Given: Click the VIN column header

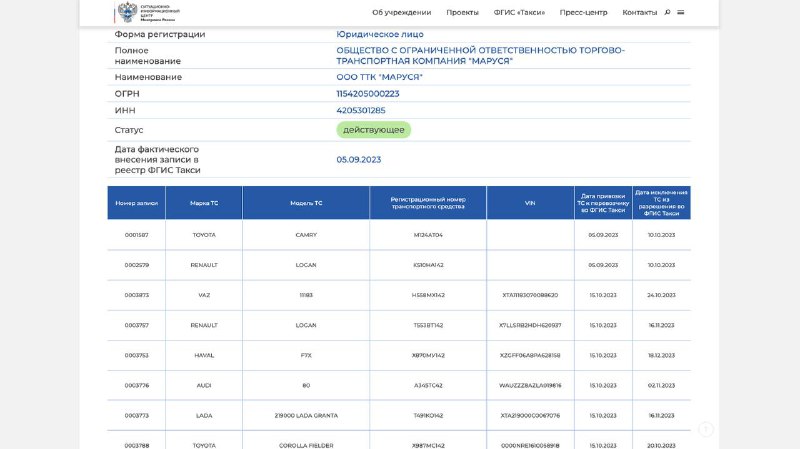Looking at the screenshot, I should [x=530, y=203].
